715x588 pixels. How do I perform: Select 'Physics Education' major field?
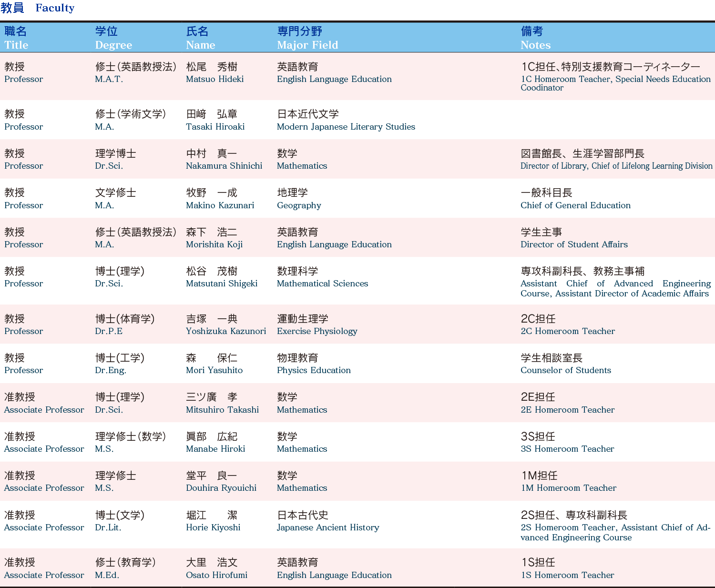coord(314,370)
